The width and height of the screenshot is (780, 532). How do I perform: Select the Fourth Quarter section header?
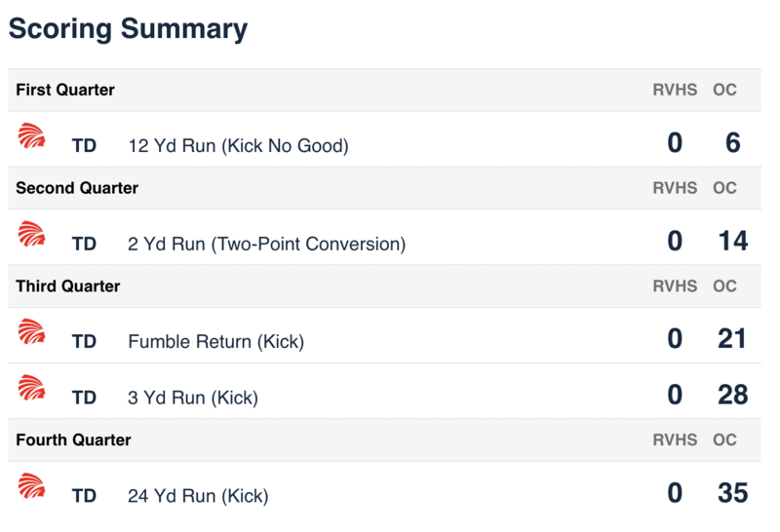73,440
